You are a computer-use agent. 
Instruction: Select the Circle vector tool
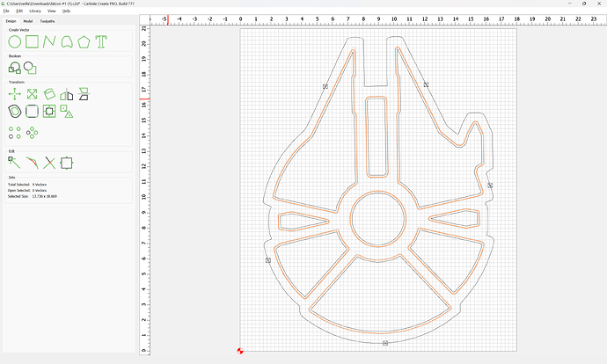[x=15, y=41]
